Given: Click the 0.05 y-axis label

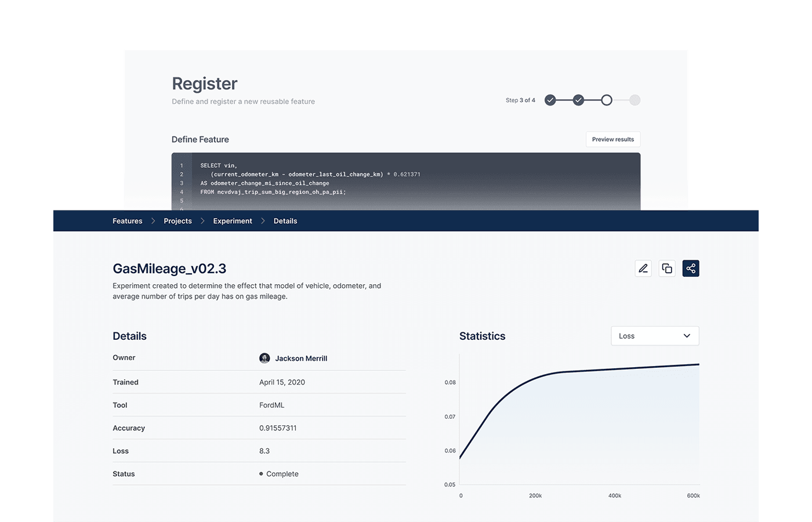Looking at the screenshot, I should pos(450,485).
